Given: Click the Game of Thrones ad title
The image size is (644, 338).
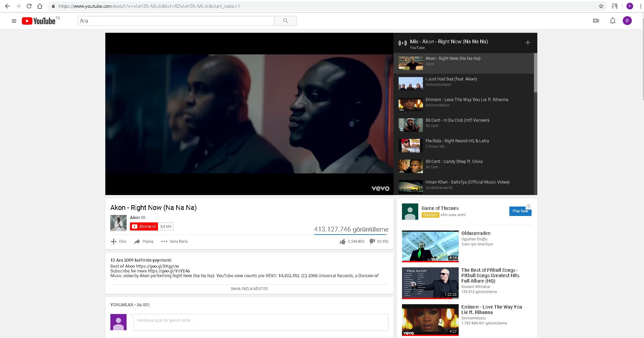Looking at the screenshot, I should 440,208.
